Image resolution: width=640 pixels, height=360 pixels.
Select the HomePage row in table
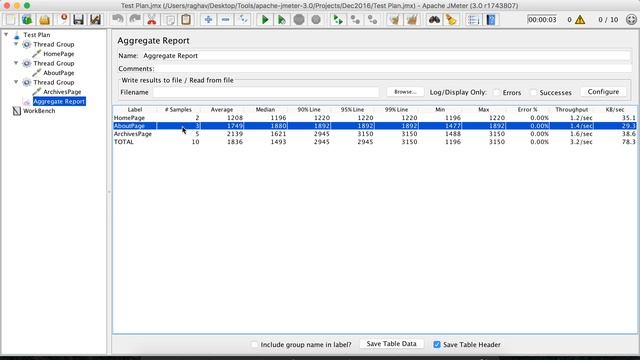coord(375,118)
